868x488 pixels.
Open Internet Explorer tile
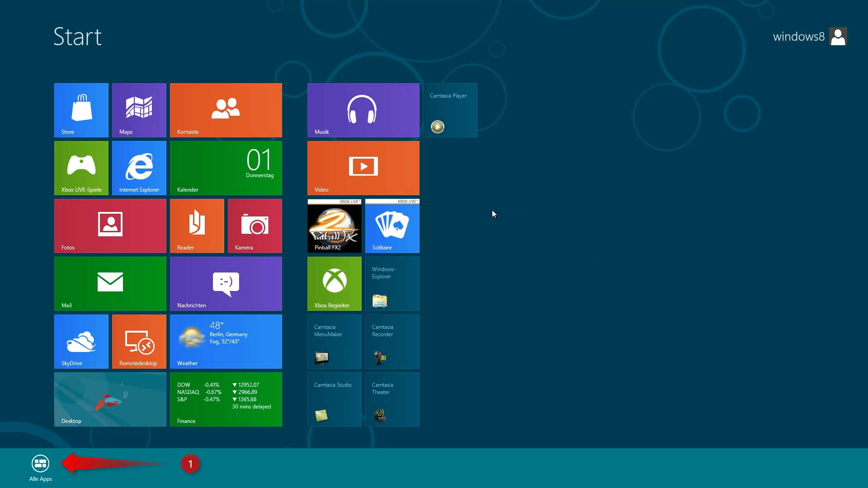click(139, 168)
